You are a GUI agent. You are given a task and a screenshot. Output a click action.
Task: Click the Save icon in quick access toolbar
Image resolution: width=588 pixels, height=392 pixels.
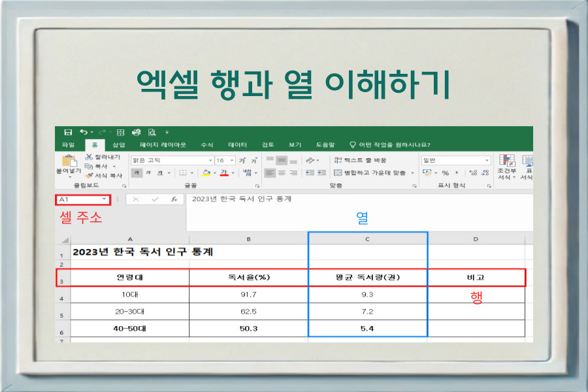[68, 133]
